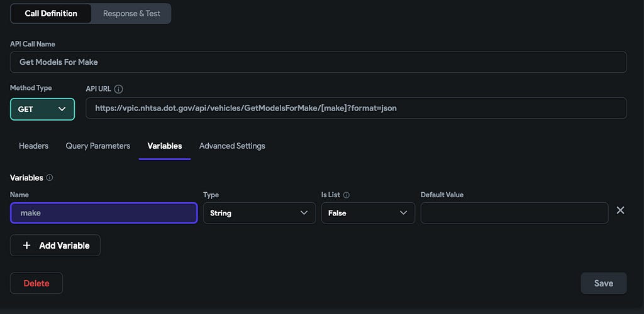Click the Default Value input field
This screenshot has height=314, width=644.
tap(514, 213)
